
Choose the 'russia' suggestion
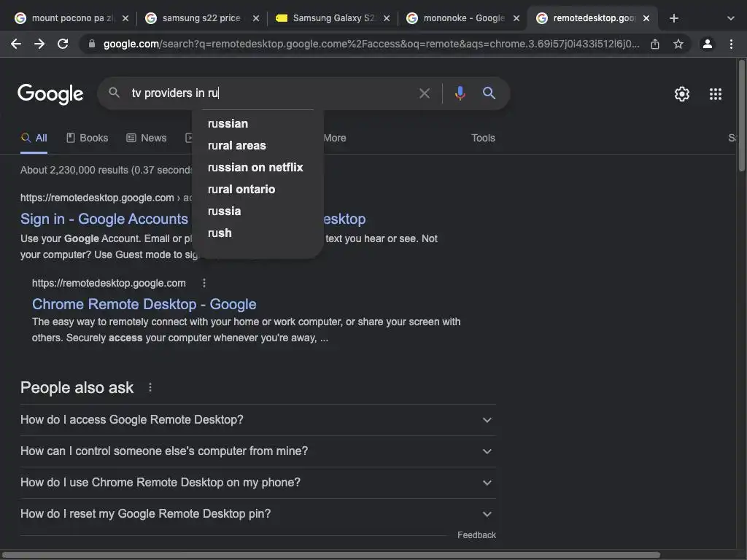tap(258, 211)
